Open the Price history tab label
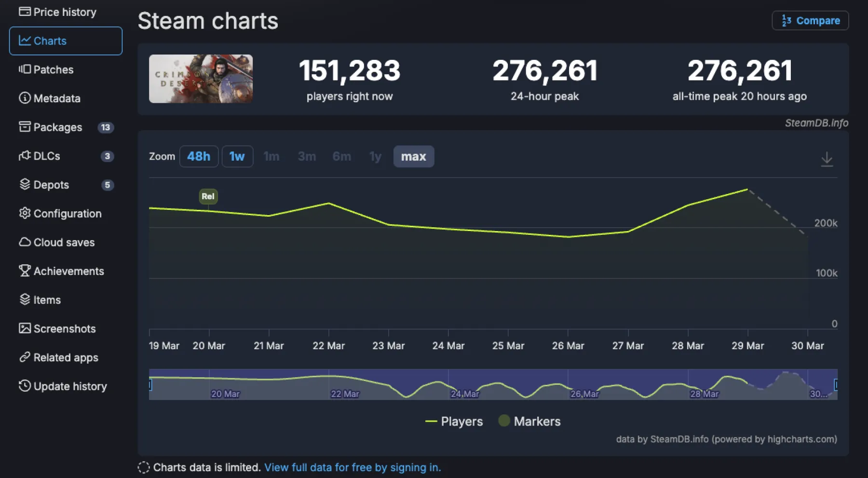868x478 pixels. [65, 12]
